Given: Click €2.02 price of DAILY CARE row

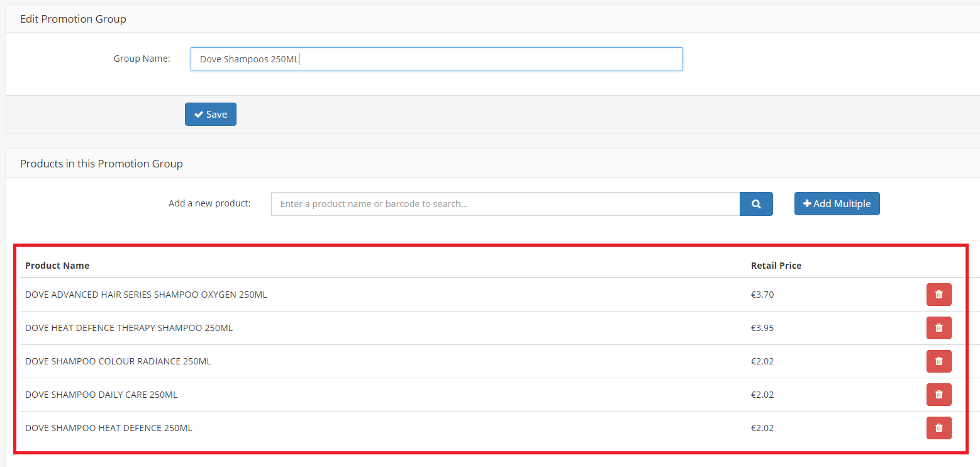Looking at the screenshot, I should [x=762, y=395].
